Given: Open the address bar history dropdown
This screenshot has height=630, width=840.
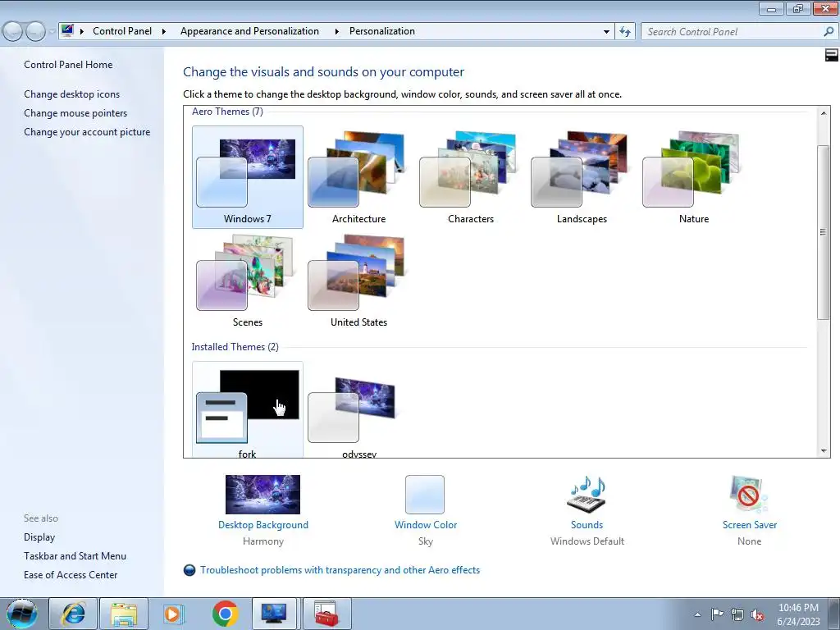Looking at the screenshot, I should point(606,32).
